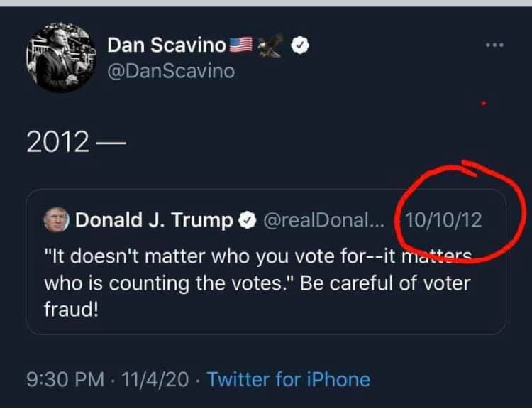Open the Twitter for iPhone link
532x414 pixels.
288,380
